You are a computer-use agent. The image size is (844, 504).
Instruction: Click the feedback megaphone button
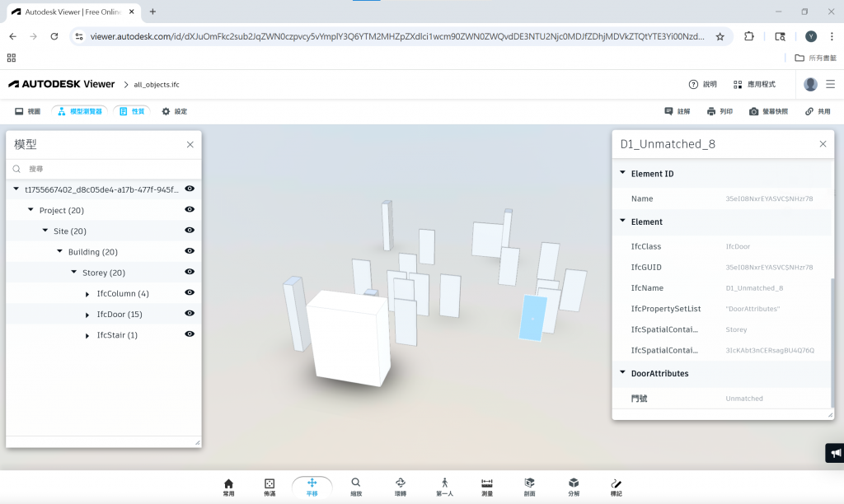pos(835,453)
